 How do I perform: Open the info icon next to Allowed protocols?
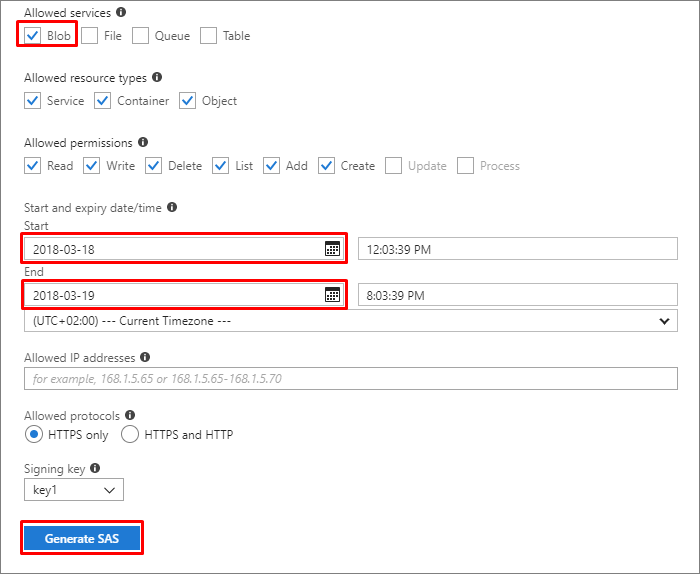click(x=130, y=415)
